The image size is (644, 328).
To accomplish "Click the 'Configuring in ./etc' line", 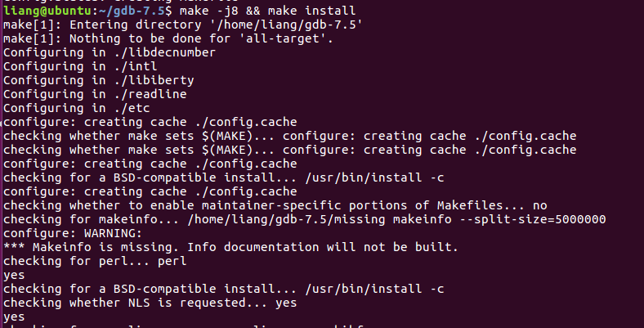I will tap(77, 109).
